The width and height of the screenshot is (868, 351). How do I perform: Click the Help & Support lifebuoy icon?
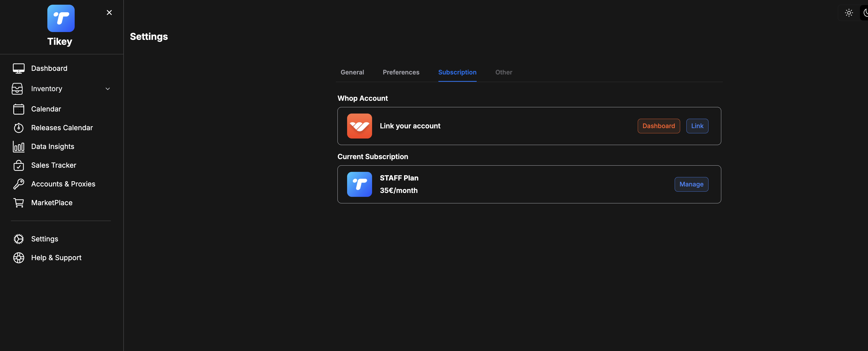pyautogui.click(x=18, y=258)
